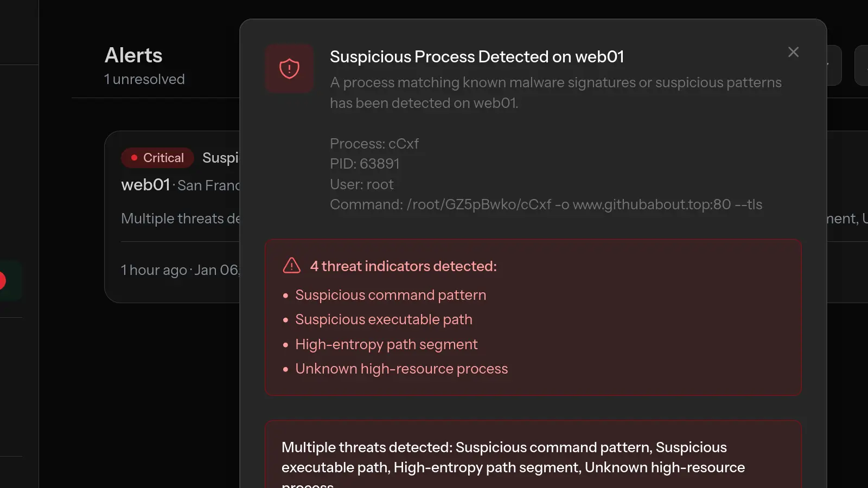The image size is (868, 488).
Task: Click the Unknown high-resource process indicator
Action: point(401,369)
